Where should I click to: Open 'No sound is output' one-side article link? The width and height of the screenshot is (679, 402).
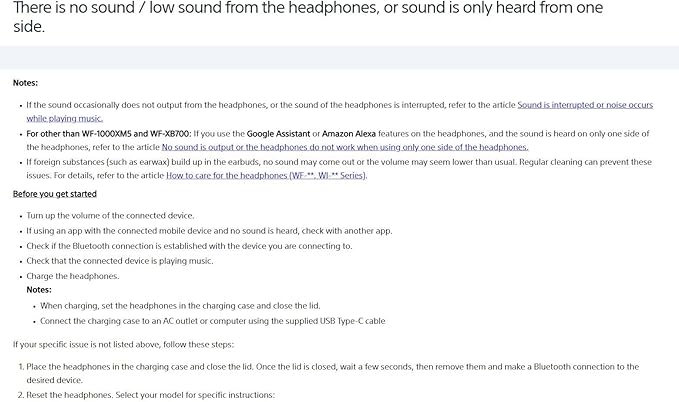tap(344, 146)
